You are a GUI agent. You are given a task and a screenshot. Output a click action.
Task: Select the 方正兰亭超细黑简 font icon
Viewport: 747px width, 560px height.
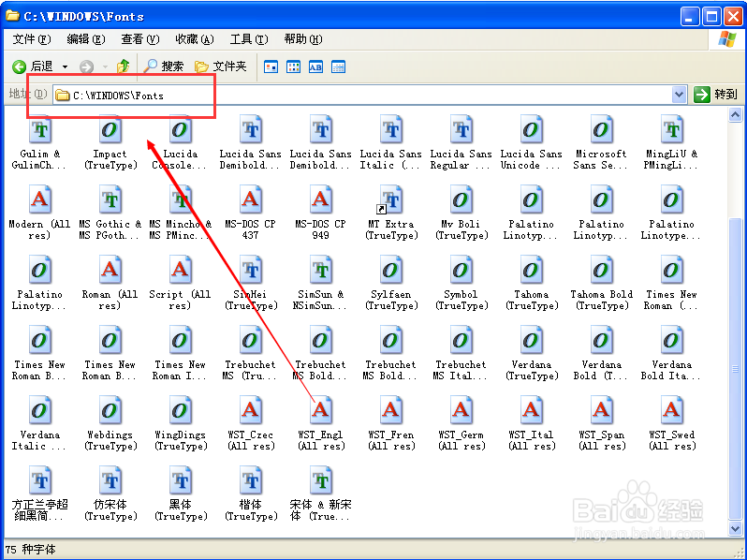[x=40, y=479]
